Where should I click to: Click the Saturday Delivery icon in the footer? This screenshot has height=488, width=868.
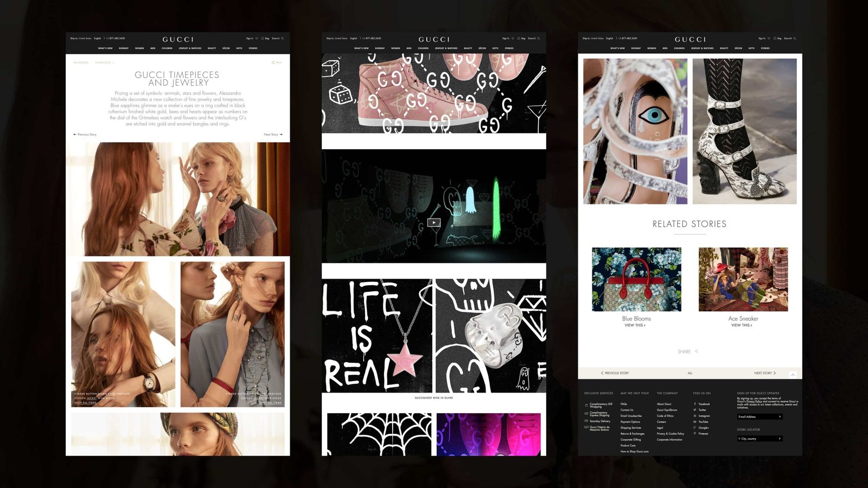click(x=586, y=421)
